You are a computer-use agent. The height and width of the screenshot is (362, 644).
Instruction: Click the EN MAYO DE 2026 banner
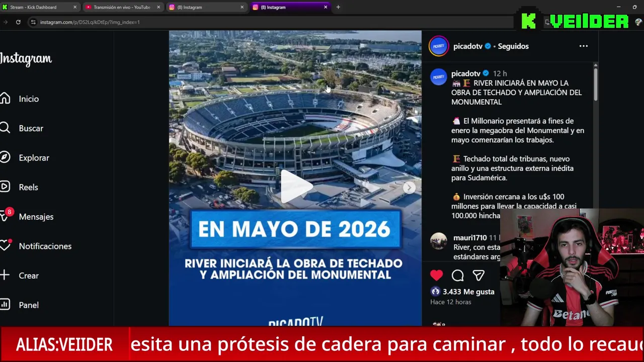click(295, 229)
